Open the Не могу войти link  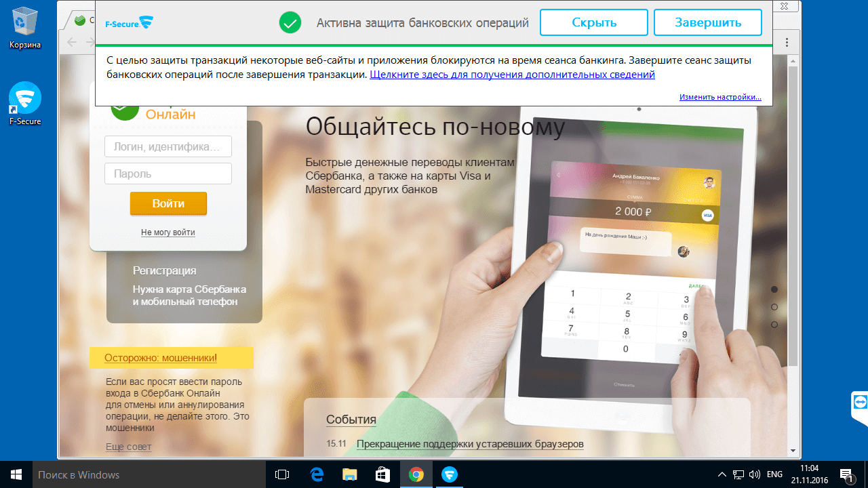tap(167, 232)
